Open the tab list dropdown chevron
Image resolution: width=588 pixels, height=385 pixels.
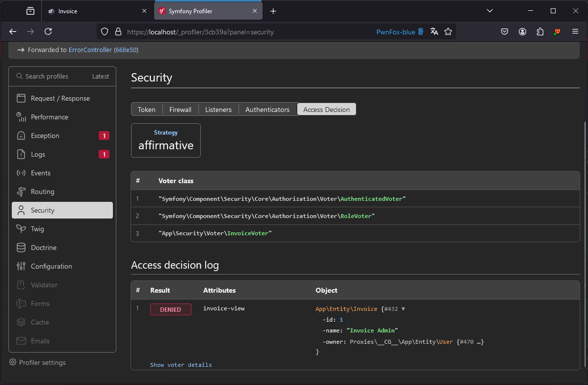click(489, 11)
